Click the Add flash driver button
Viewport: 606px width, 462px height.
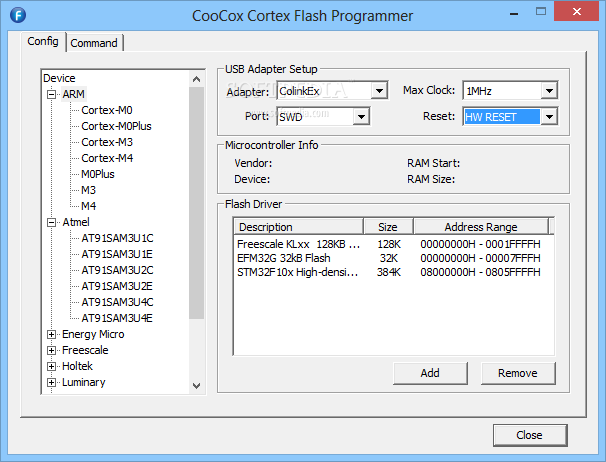[x=430, y=373]
